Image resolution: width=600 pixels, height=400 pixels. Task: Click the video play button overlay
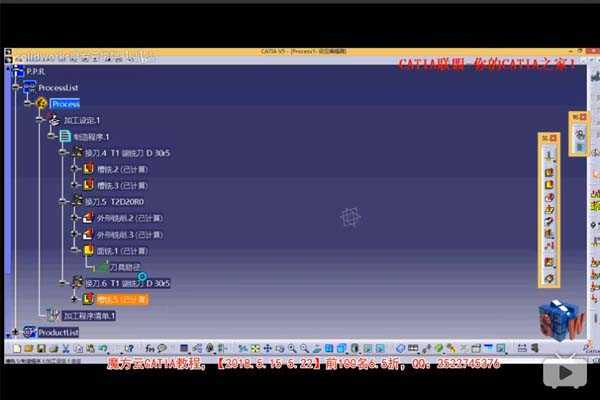coord(565,373)
